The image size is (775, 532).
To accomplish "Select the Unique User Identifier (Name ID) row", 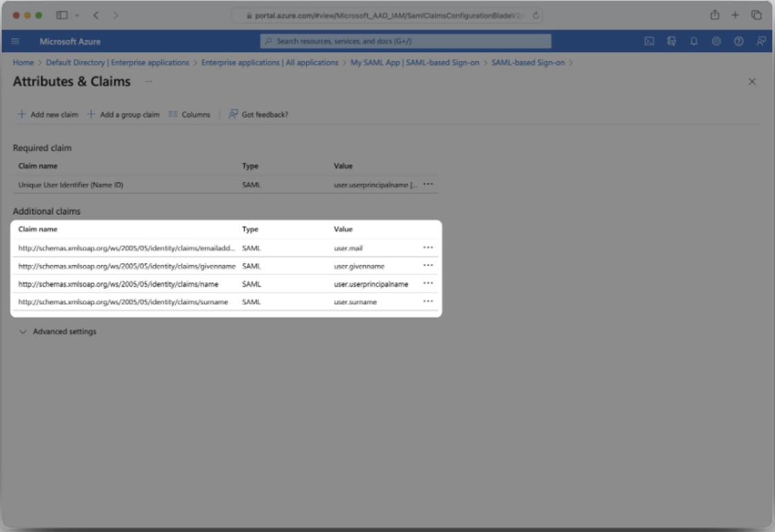I will pyautogui.click(x=225, y=184).
